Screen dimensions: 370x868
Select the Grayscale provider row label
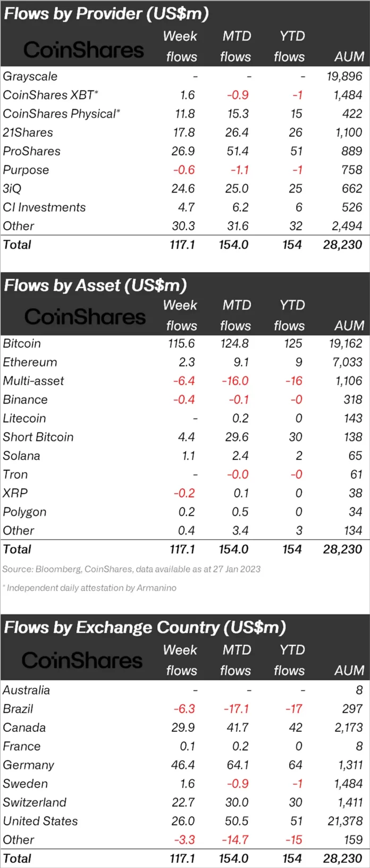(x=30, y=77)
